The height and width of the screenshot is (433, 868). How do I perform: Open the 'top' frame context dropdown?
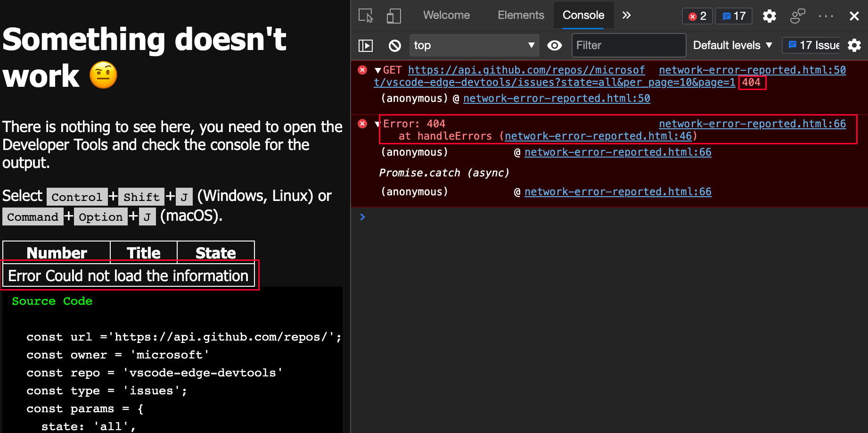[x=474, y=45]
